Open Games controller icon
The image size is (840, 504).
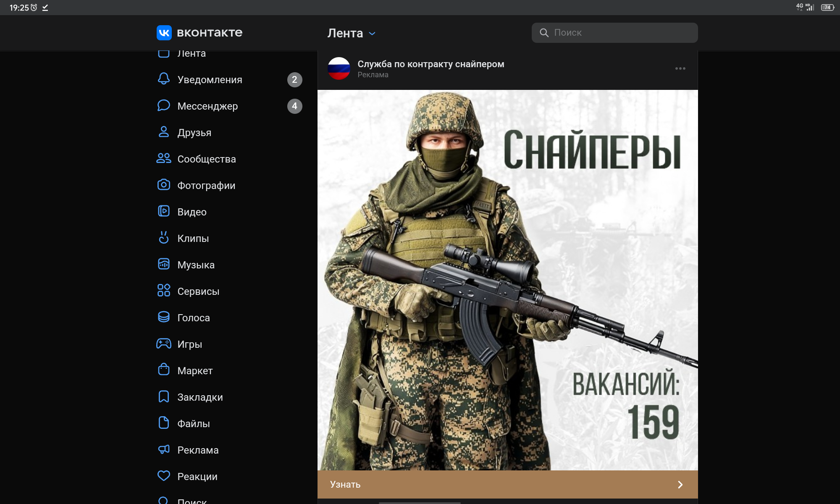(x=164, y=344)
